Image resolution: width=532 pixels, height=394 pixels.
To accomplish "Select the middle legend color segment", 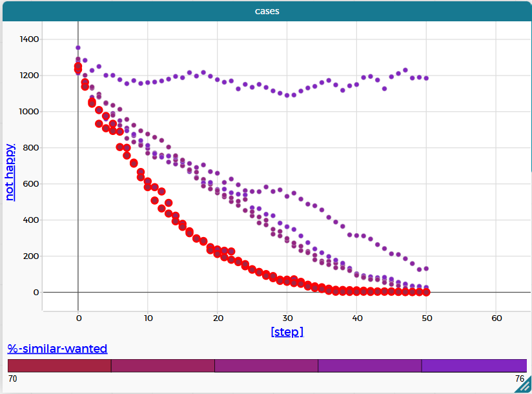I will (266, 366).
